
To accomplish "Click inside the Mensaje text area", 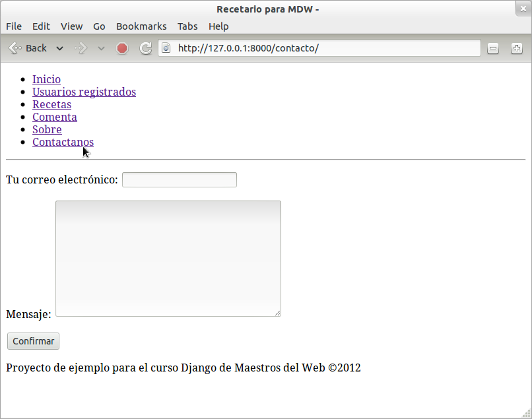I will (x=168, y=258).
